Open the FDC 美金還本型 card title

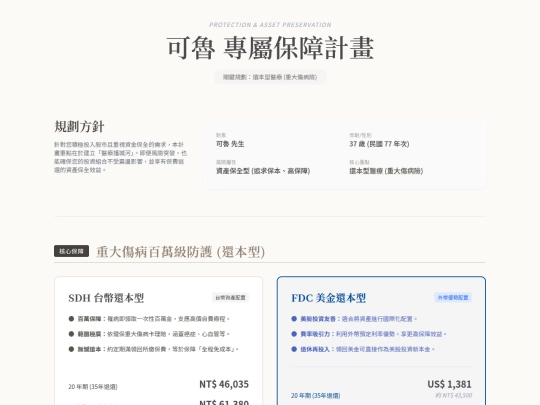point(329,298)
